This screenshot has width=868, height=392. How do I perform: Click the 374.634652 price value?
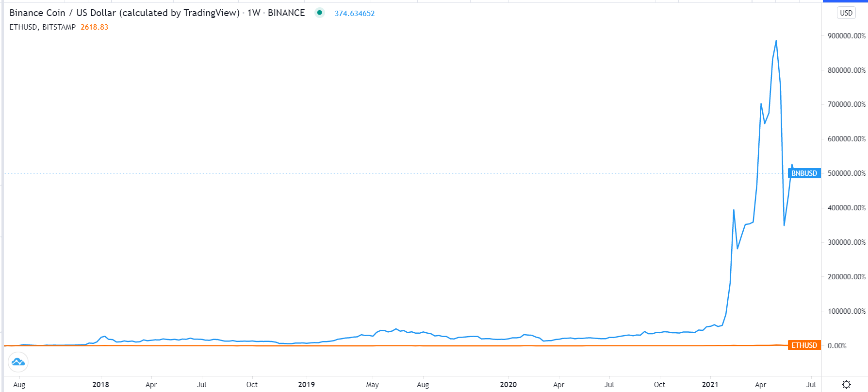[x=355, y=14]
